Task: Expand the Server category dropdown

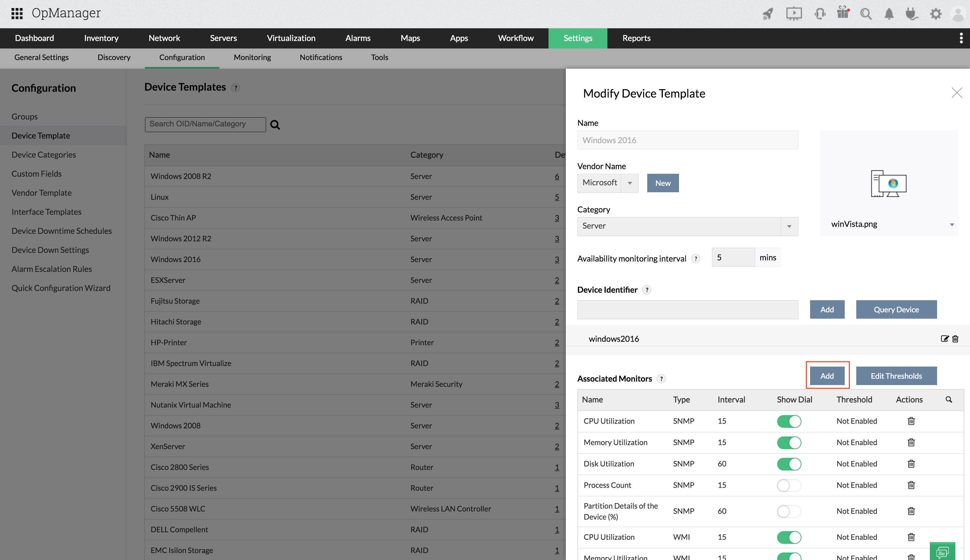Action: point(789,226)
